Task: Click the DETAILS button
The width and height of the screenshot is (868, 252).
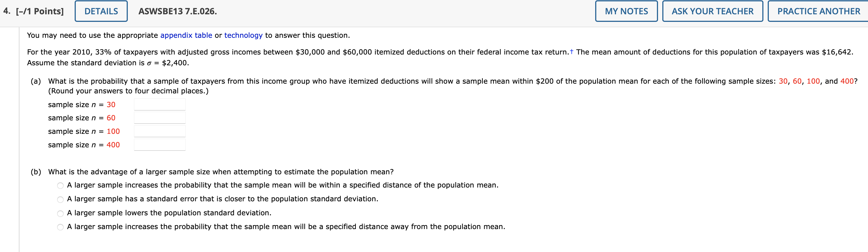Action: tap(101, 11)
